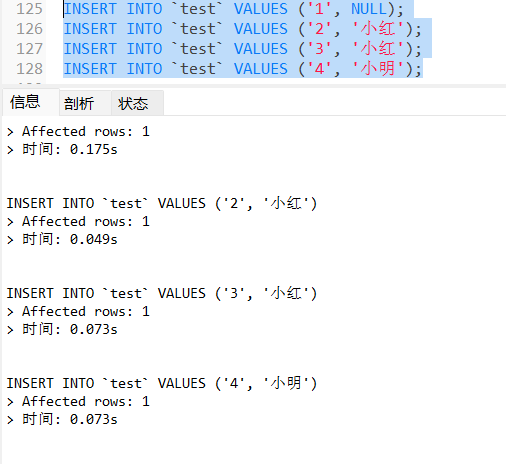Click the VALUES keyword on line 125
The height and width of the screenshot is (464, 506).
(x=261, y=9)
